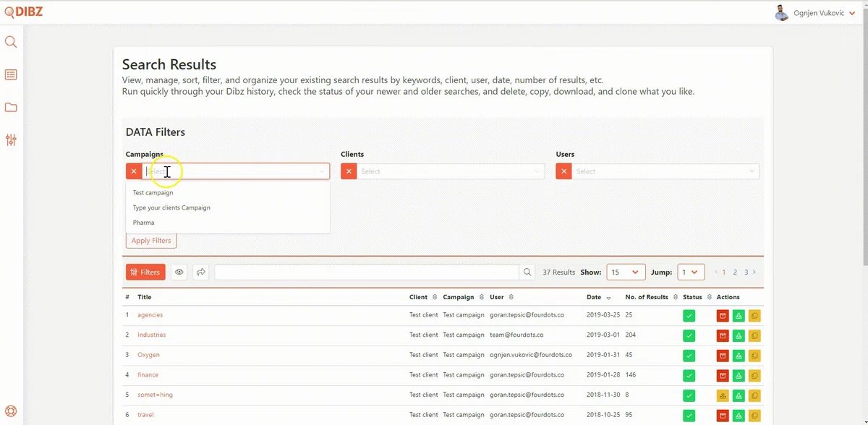Clear the Campaigns filter with its X

[134, 171]
